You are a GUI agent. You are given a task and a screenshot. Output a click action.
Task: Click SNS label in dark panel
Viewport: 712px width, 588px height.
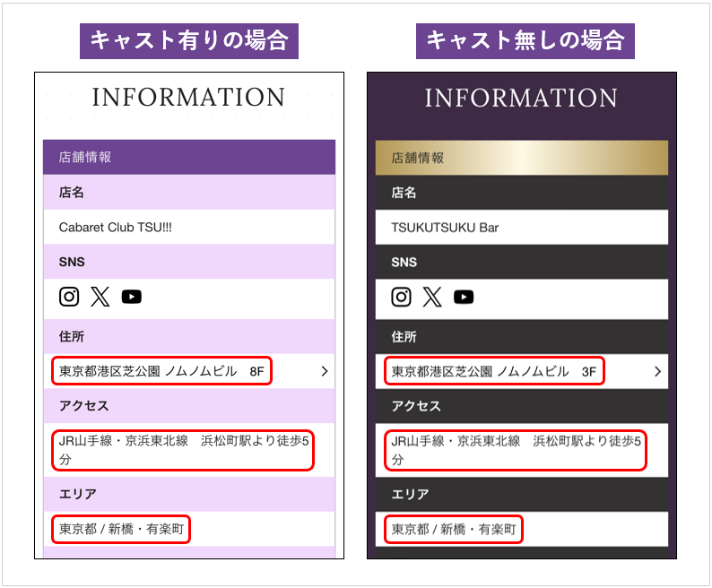coord(404,263)
